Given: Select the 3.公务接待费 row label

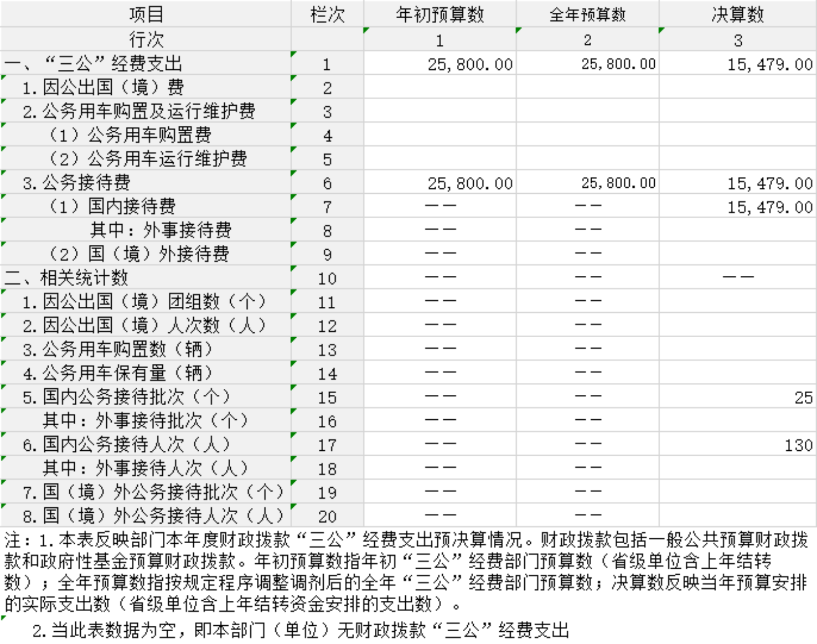Looking at the screenshot, I should point(76,182).
